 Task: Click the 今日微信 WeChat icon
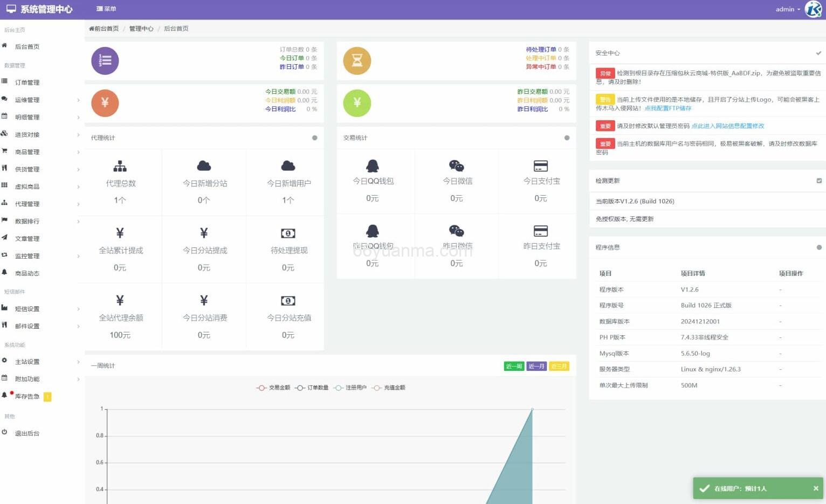click(x=457, y=166)
